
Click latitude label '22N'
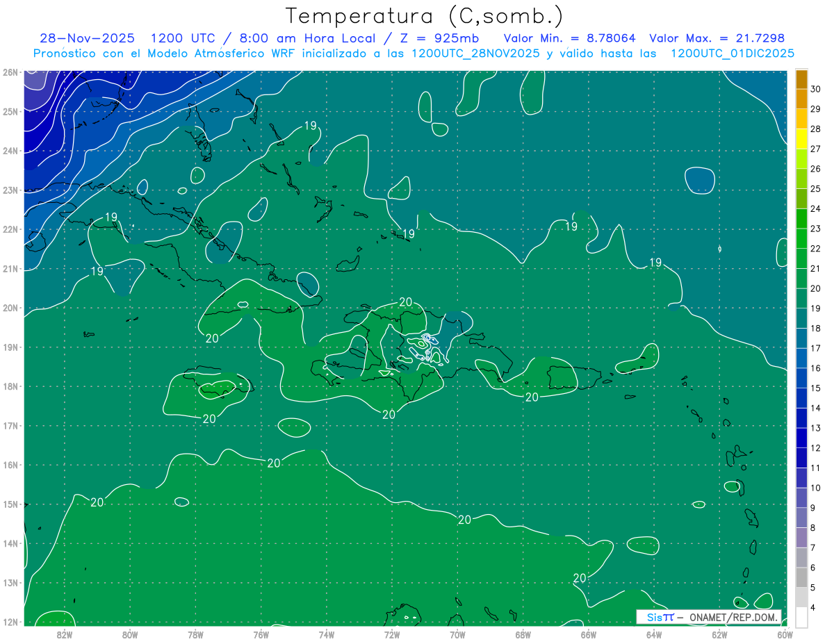pos(10,229)
